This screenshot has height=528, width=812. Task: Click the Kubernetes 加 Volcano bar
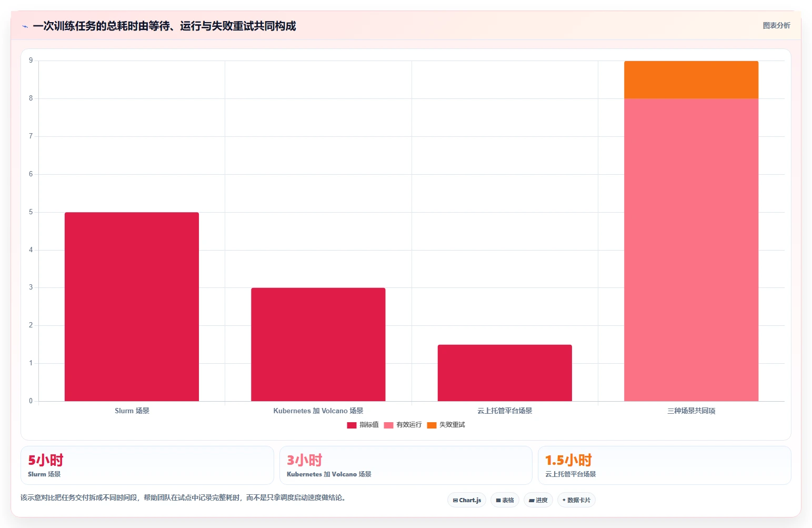pos(318,344)
